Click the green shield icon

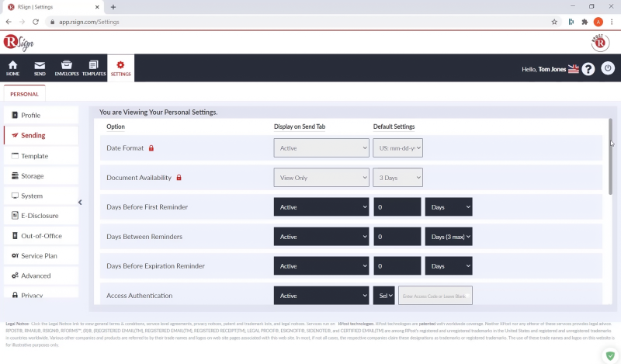(x=610, y=355)
